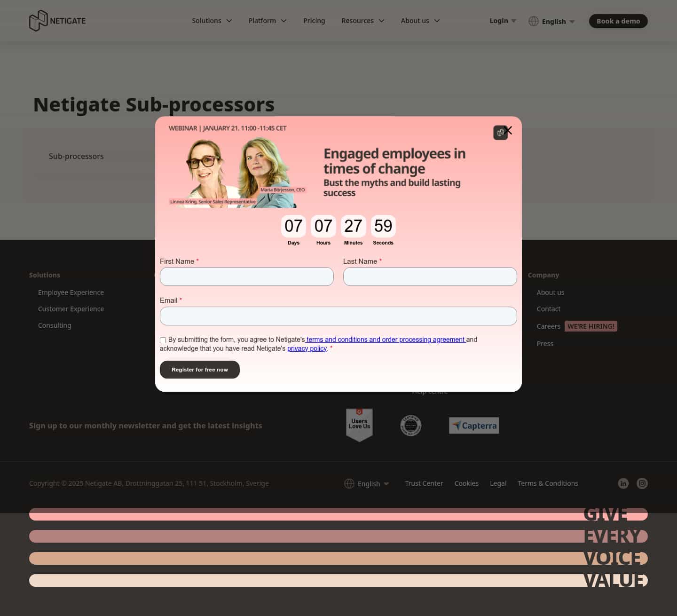This screenshot has height=616, width=677.
Task: Click the globe icon next to footer language selector
Action: pyautogui.click(x=349, y=483)
